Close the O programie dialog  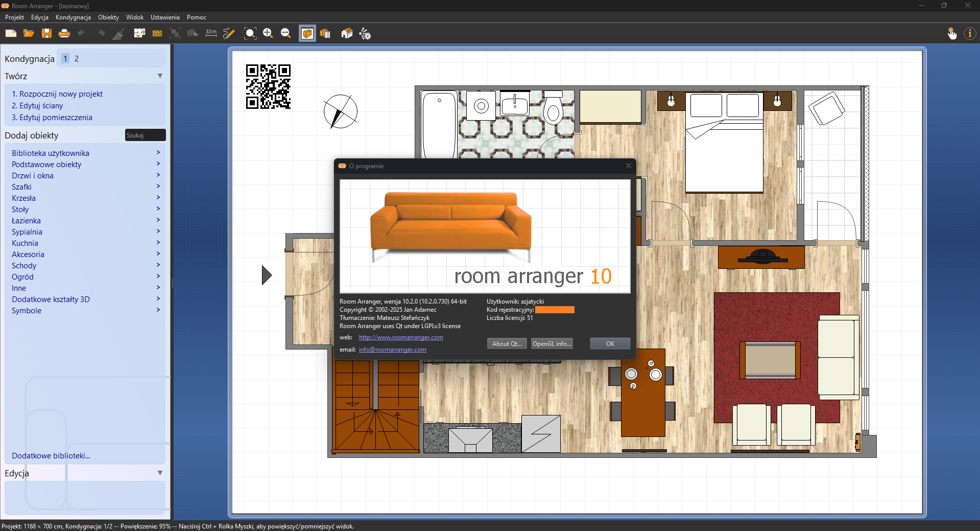click(x=629, y=166)
